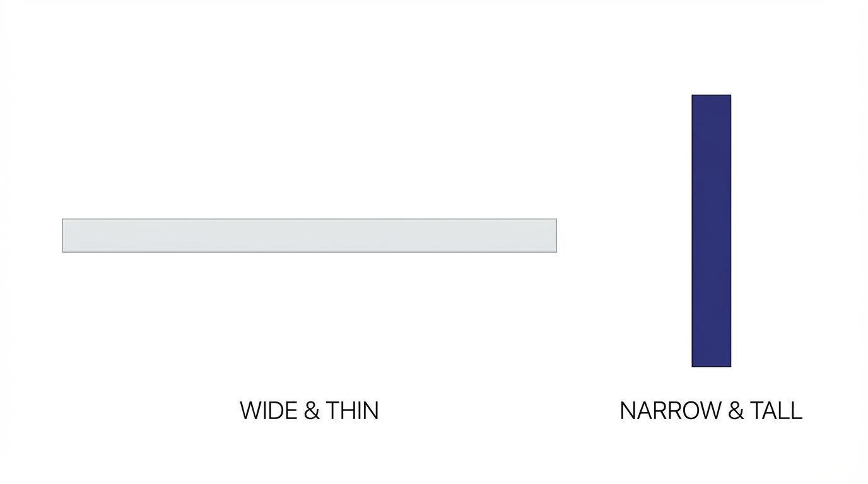Click the word "THIN"

(352, 411)
